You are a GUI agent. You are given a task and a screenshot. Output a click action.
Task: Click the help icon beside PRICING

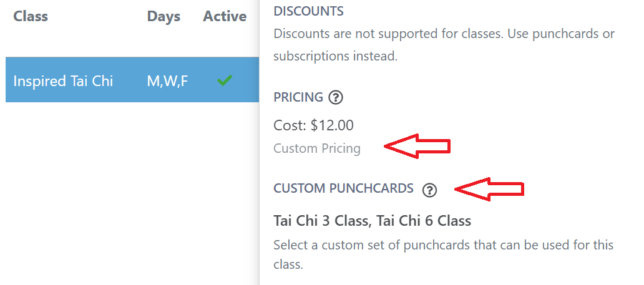(336, 97)
